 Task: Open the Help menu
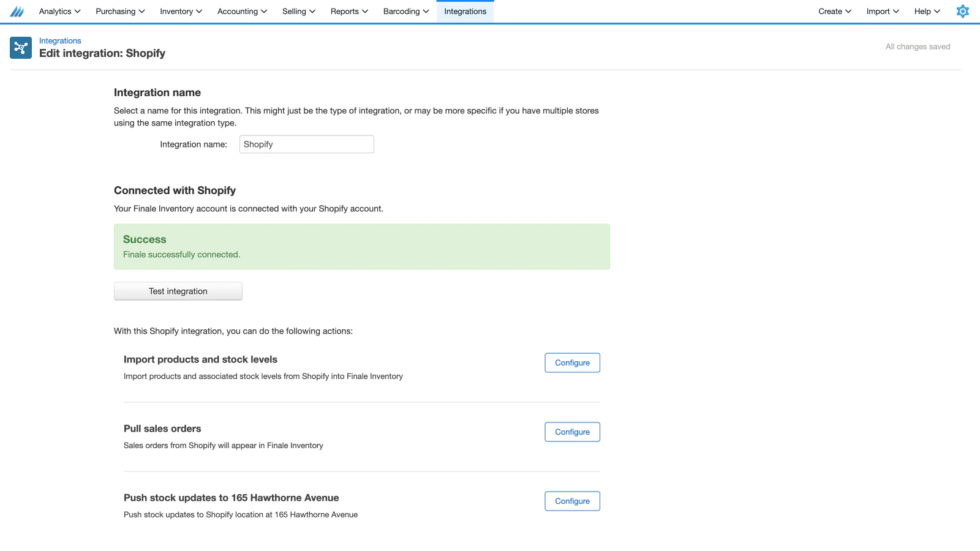coord(927,12)
